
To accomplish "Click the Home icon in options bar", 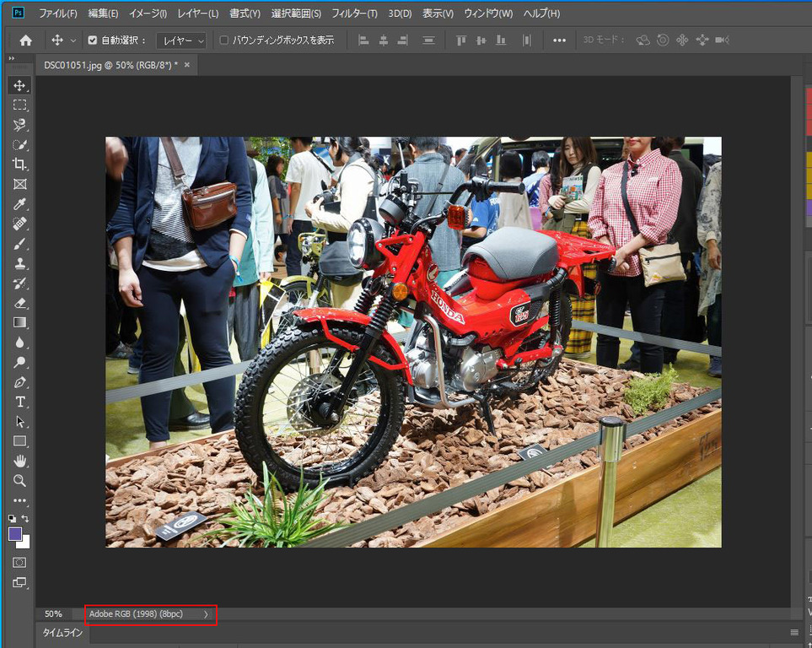I will tap(25, 40).
